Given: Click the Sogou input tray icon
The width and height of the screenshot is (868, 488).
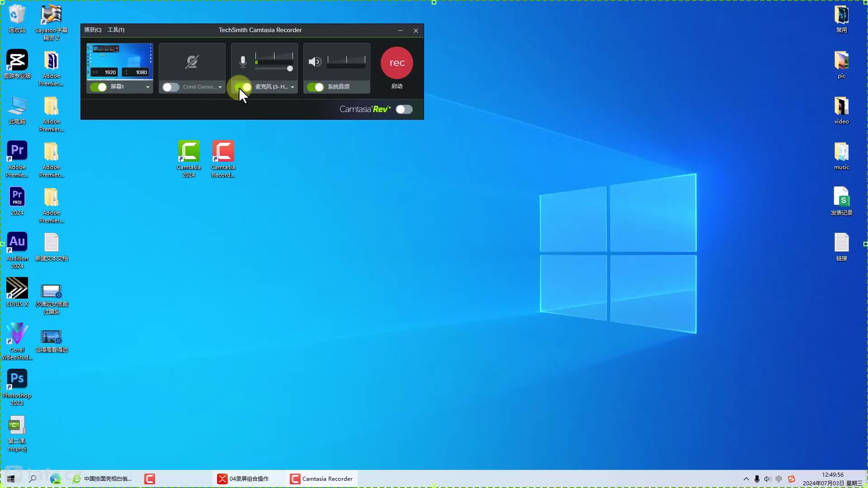Looking at the screenshot, I should [x=791, y=479].
